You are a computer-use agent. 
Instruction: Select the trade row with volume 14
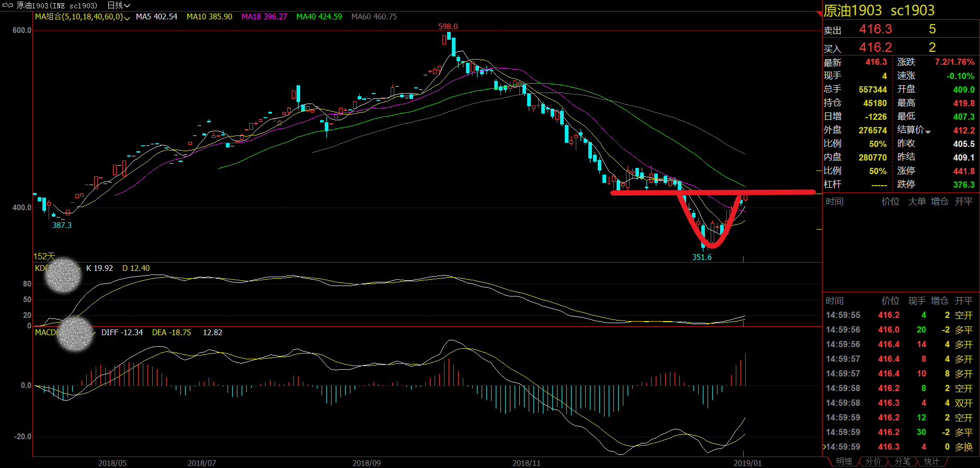899,344
